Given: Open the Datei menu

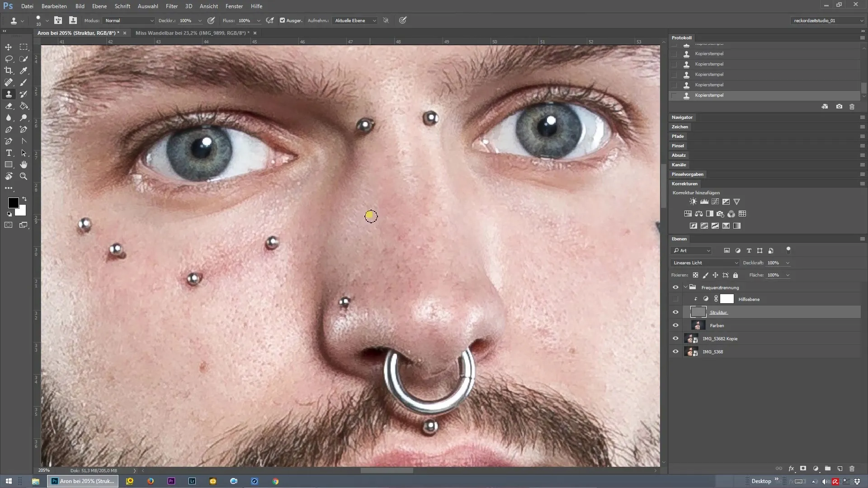Looking at the screenshot, I should click(x=27, y=6).
